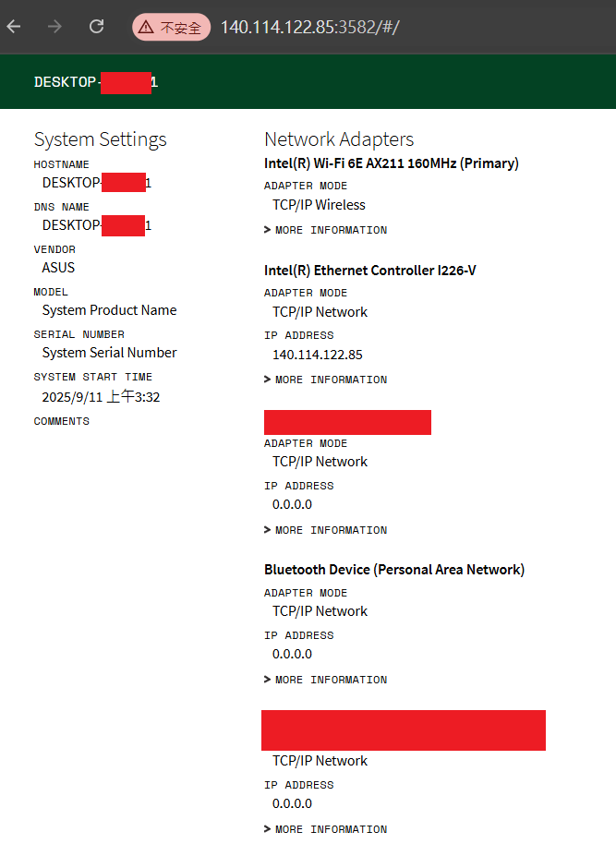Screen dimensions: 616x856
Task: Reload the page with the refresh icon
Action: click(97, 26)
